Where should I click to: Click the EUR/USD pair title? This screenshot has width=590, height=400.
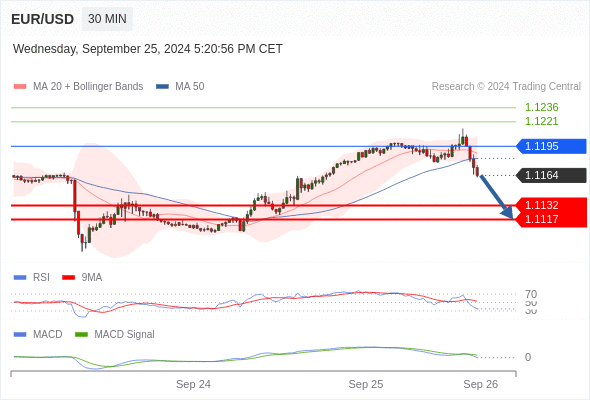point(43,19)
